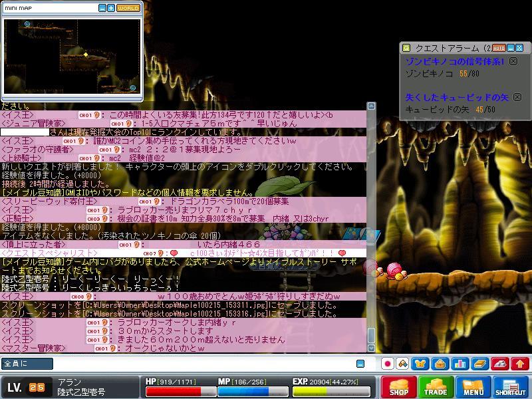Open the SHORTCUT menu
The image size is (532, 399).
coord(510,387)
